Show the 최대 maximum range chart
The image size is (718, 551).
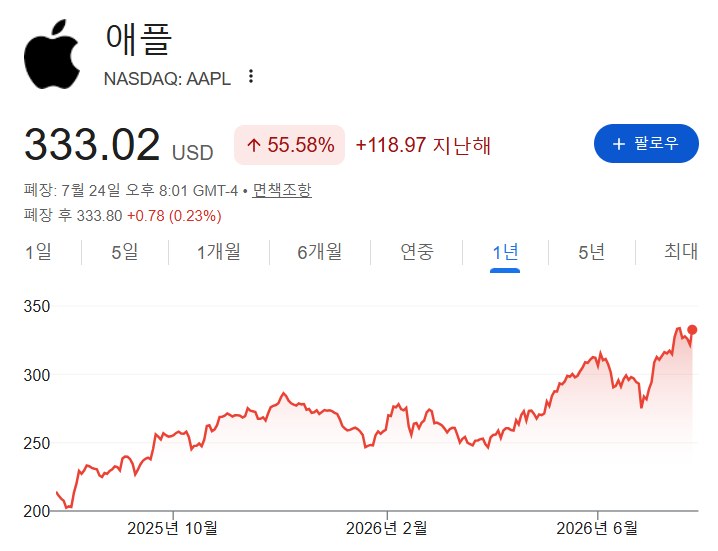pyautogui.click(x=681, y=252)
